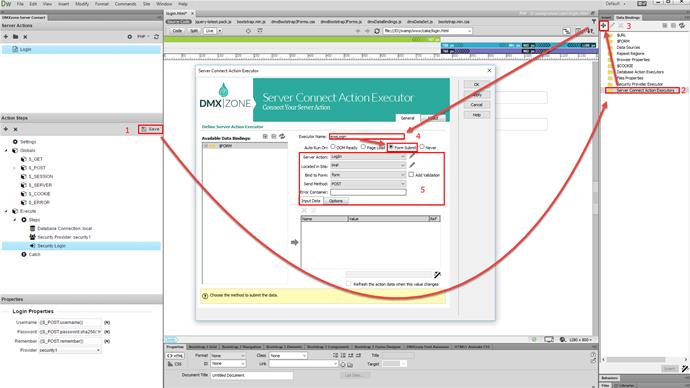Open the Server Action dropdown
The width and height of the screenshot is (690, 388).
pos(367,157)
